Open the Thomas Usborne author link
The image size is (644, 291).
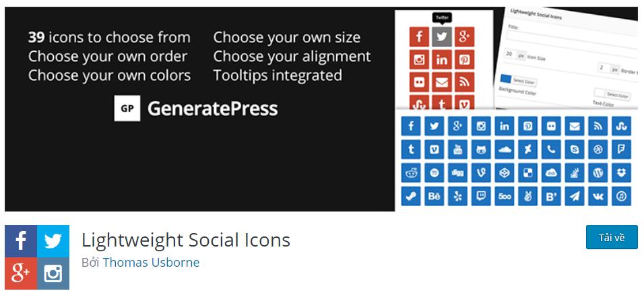(151, 262)
